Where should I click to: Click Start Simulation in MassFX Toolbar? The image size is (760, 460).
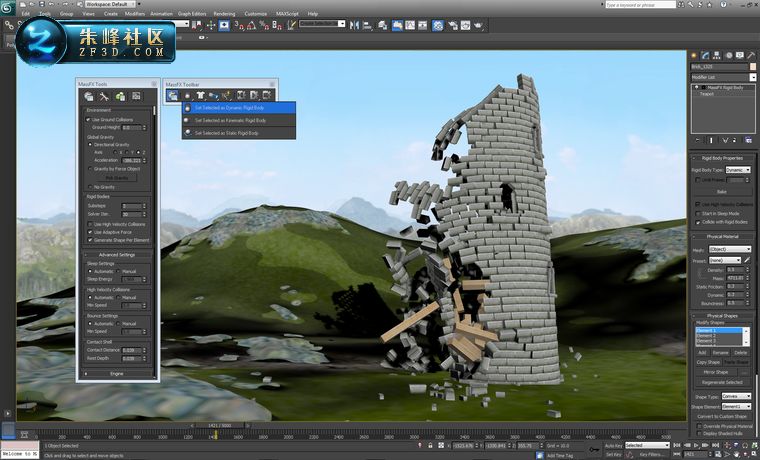[254, 95]
